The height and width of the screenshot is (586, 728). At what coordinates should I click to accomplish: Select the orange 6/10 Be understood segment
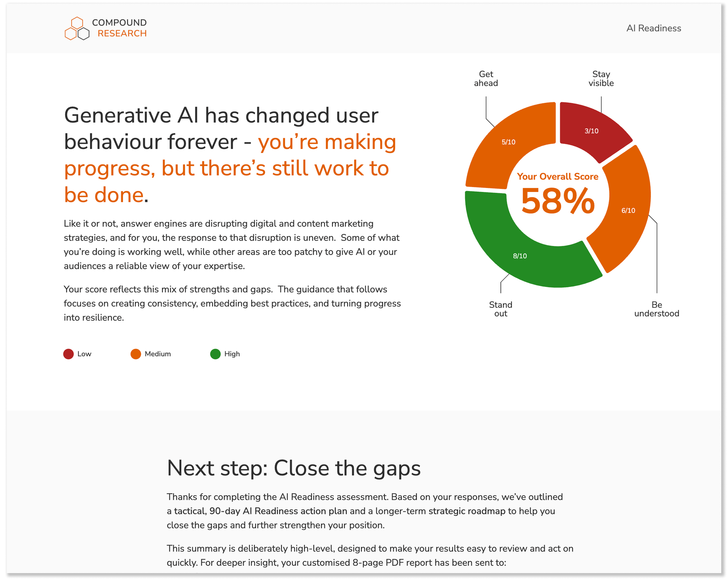629,210
